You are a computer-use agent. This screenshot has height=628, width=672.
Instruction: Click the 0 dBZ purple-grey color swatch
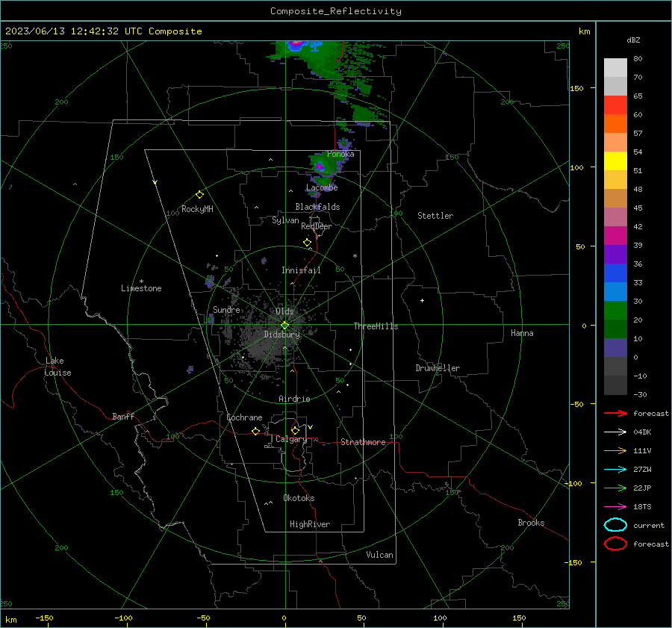615,348
